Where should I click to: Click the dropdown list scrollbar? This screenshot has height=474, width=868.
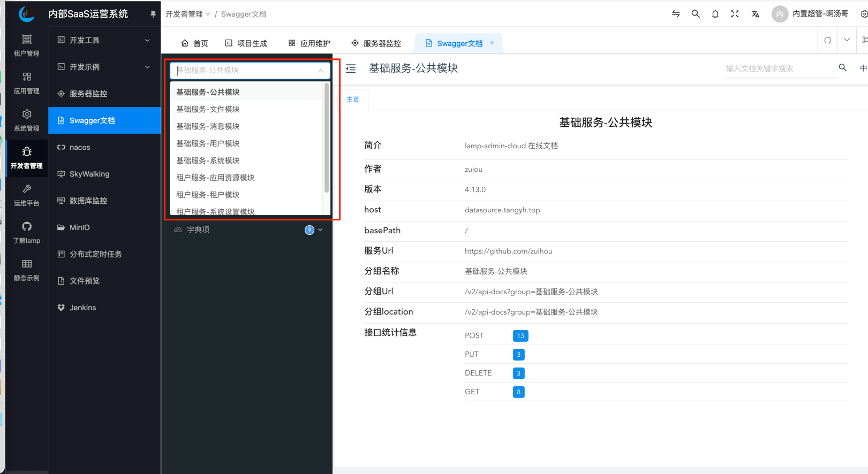point(326,138)
